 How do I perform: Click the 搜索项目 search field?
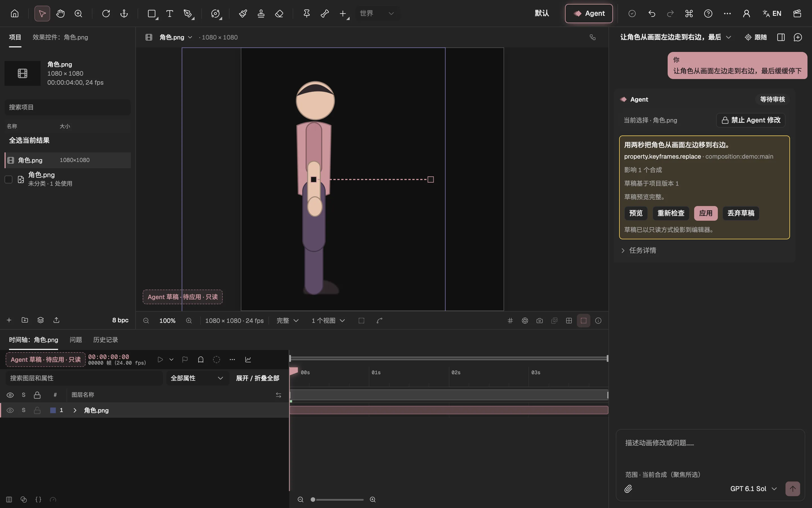pos(67,107)
